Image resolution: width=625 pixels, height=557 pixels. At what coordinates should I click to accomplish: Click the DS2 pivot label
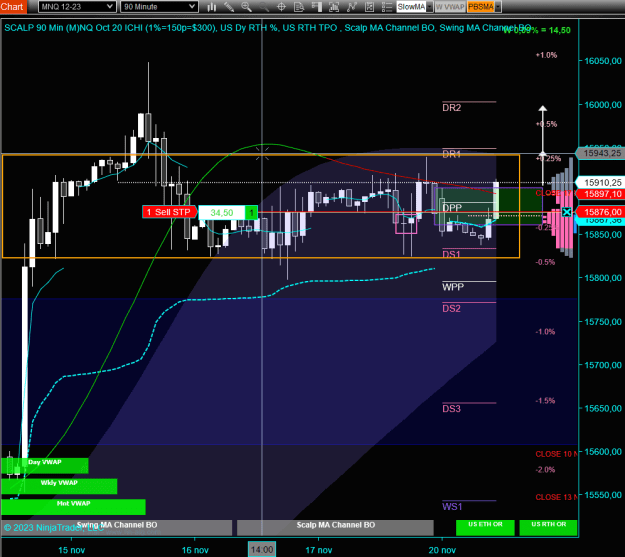click(x=452, y=309)
